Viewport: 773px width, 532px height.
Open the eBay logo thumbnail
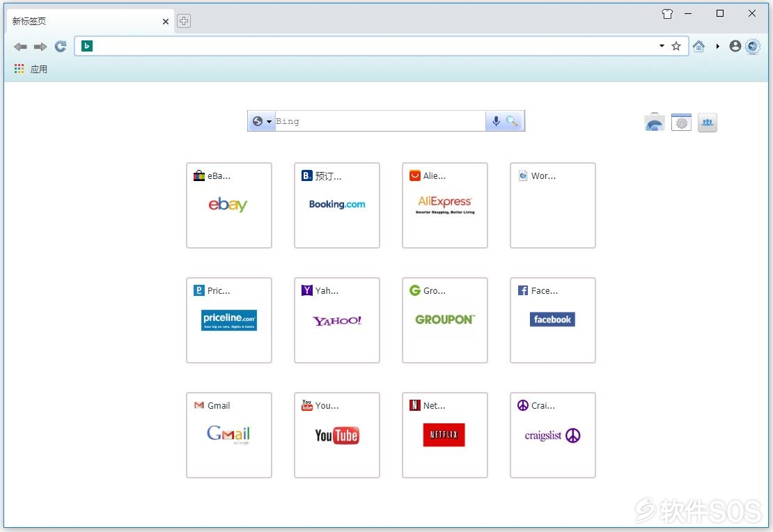click(228, 204)
